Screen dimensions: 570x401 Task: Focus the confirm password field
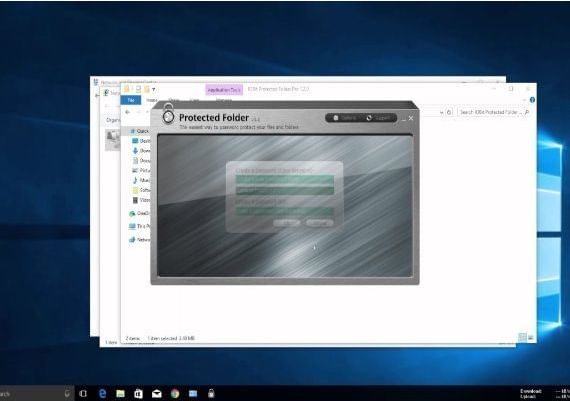coord(285,191)
